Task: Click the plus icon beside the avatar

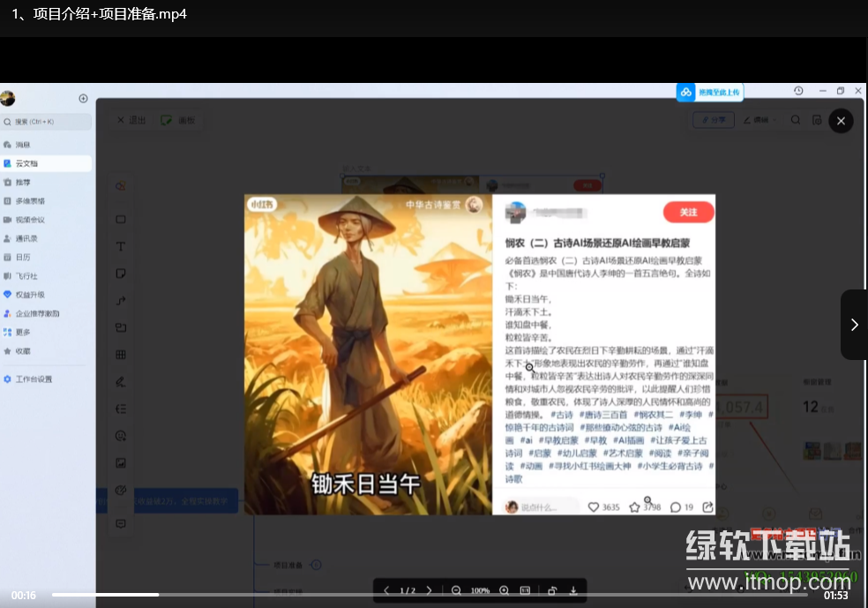Action: (83, 99)
